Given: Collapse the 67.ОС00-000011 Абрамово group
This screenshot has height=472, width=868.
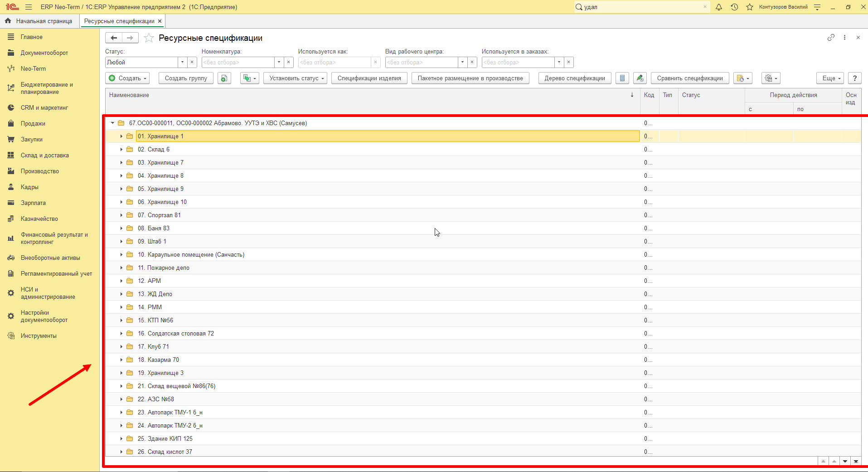Looking at the screenshot, I should [x=112, y=123].
